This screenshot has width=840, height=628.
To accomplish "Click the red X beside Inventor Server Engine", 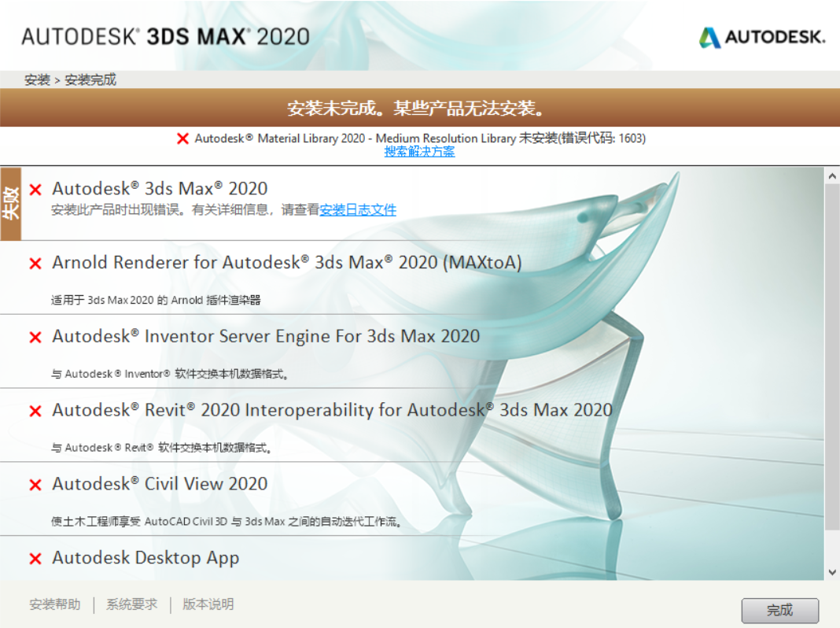I will (x=35, y=338).
